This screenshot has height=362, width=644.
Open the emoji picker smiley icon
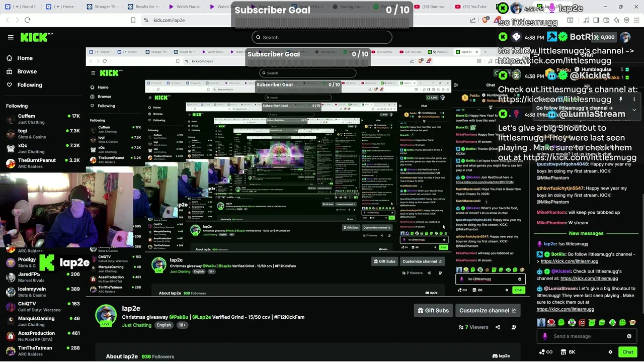click(629, 336)
